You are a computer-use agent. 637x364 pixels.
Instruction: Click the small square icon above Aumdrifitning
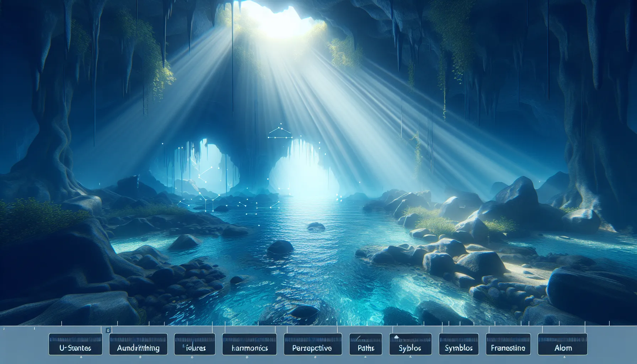coord(108,330)
